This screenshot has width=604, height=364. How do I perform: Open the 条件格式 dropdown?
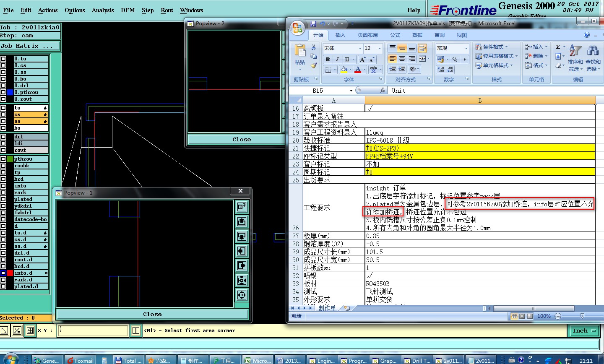coord(492,47)
